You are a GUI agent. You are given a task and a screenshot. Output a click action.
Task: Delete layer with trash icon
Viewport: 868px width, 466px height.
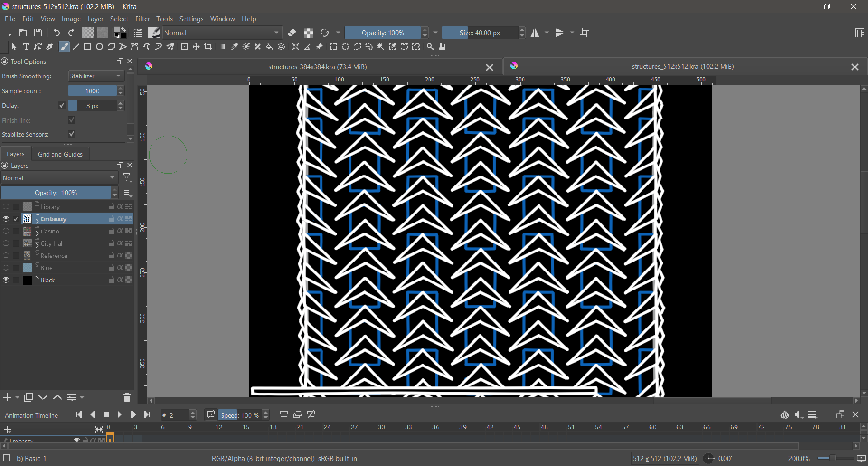click(x=127, y=398)
